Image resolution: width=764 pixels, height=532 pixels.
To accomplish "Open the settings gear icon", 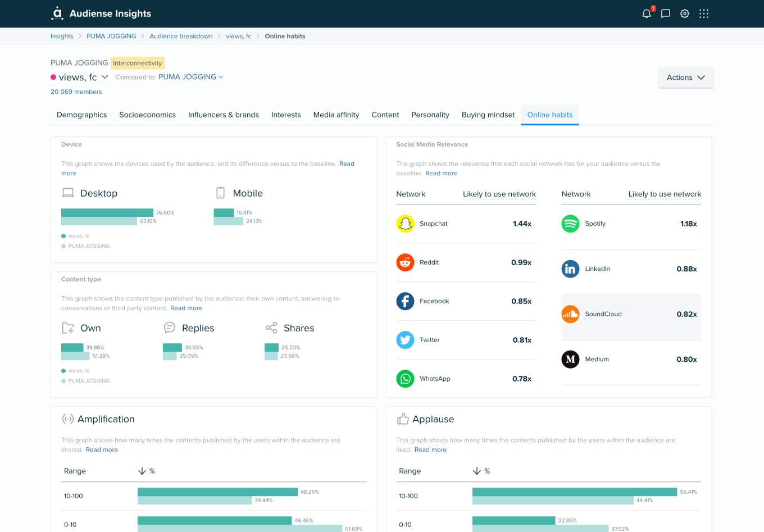I will pyautogui.click(x=685, y=14).
